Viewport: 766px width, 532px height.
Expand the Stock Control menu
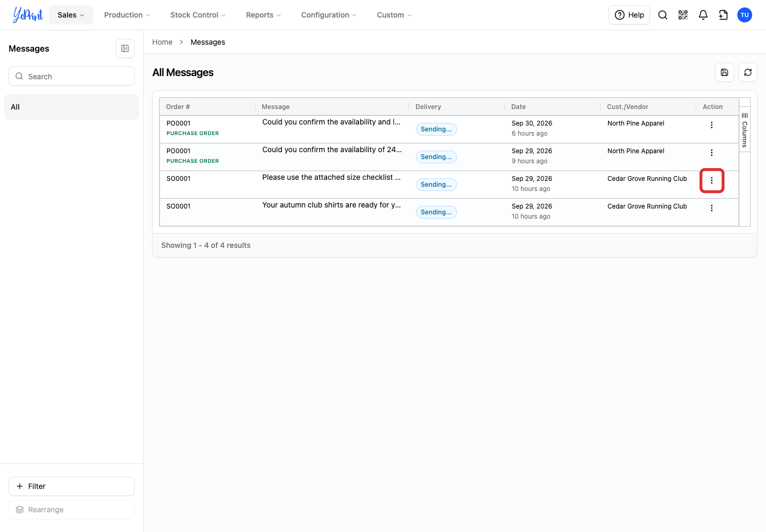coord(198,15)
